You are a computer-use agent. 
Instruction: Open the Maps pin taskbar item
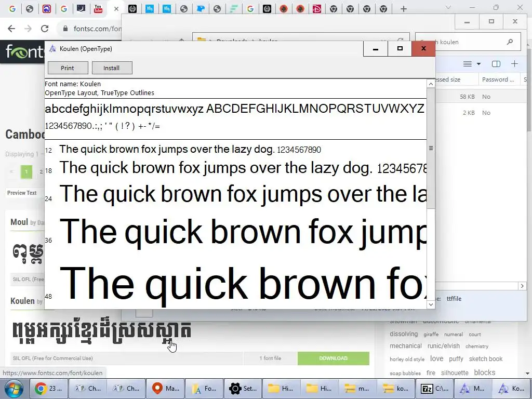pyautogui.click(x=165, y=389)
